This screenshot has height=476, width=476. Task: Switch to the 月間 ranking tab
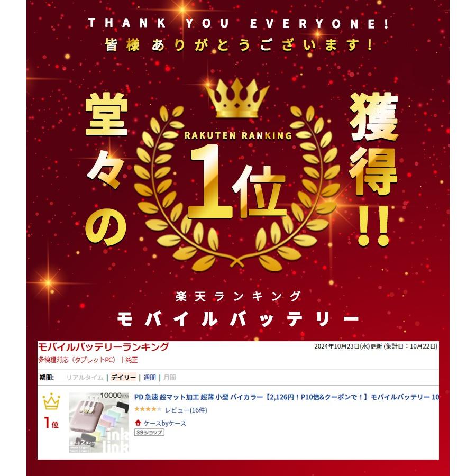169,377
